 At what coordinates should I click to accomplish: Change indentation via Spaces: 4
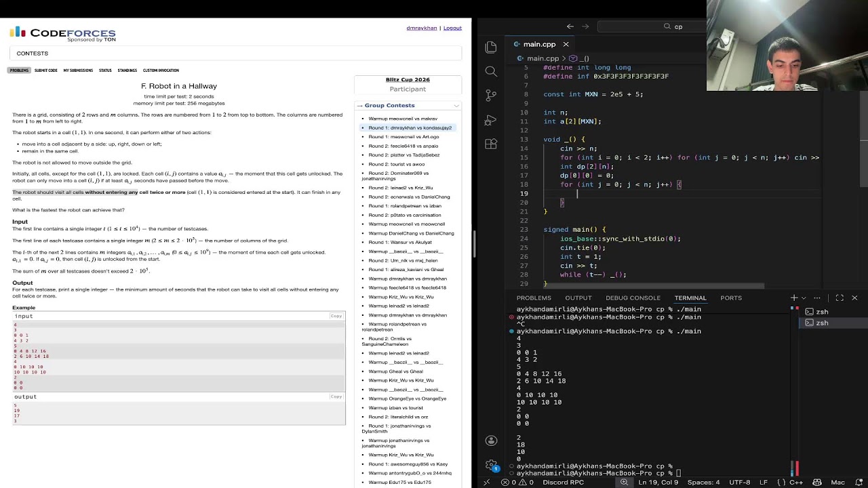[703, 483]
